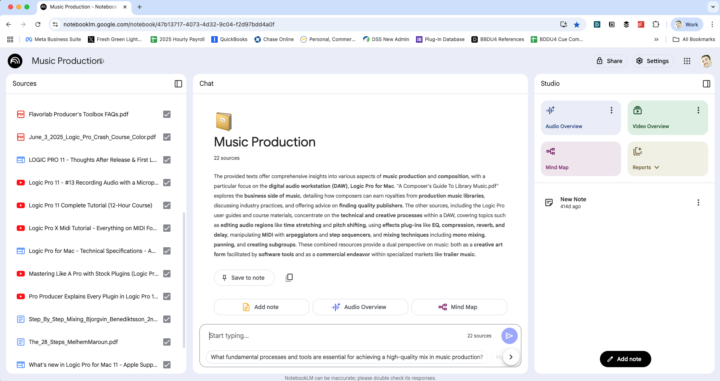720x381 pixels.
Task: Open the Audio Overview studio card
Action: (580, 118)
